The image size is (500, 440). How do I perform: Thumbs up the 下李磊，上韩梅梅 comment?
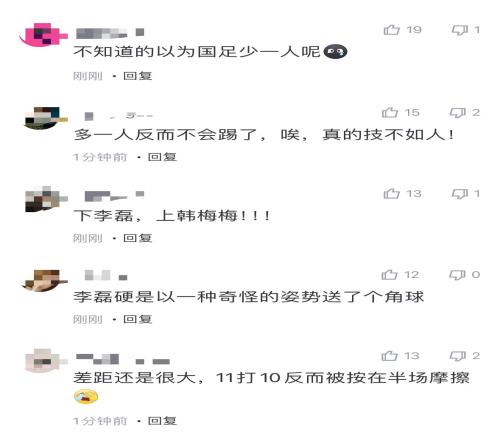click(x=392, y=193)
